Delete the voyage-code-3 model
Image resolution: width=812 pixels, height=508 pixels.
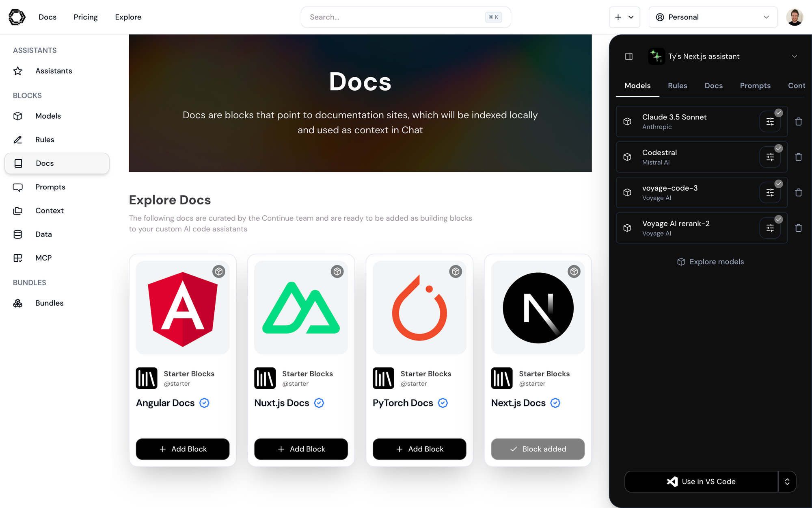(x=798, y=193)
